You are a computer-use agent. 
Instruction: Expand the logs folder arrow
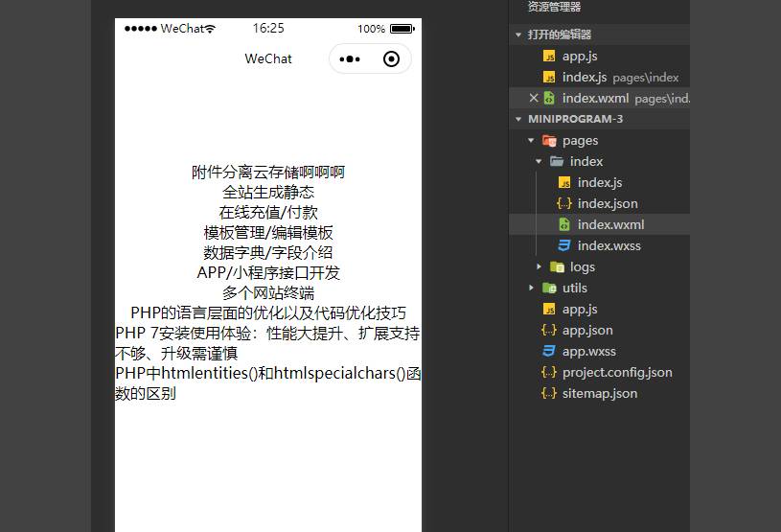pyautogui.click(x=539, y=266)
